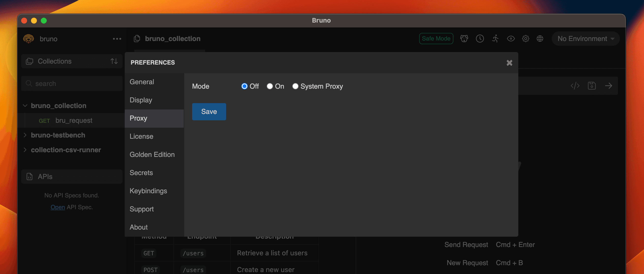
Task: Open the settings gear icon
Action: 525,38
